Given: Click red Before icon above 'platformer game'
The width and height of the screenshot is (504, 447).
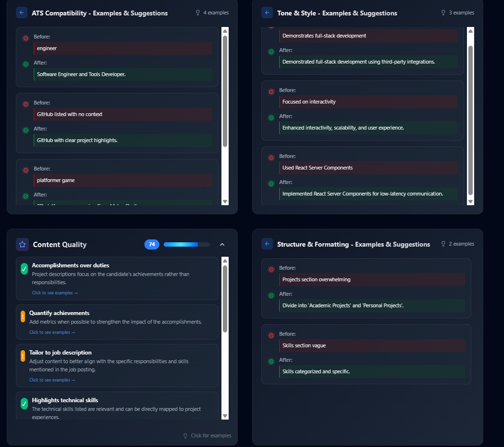Looking at the screenshot, I should point(26,170).
